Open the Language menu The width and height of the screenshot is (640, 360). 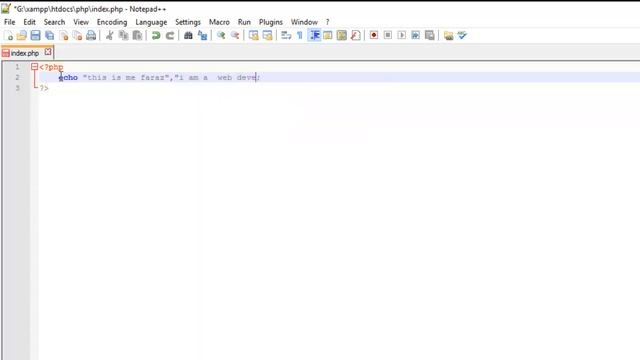click(151, 22)
